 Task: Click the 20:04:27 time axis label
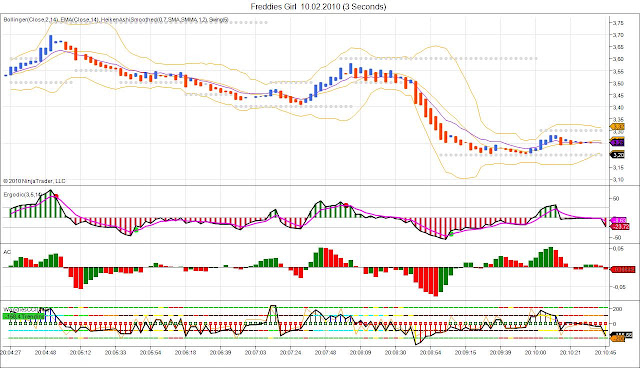(11, 352)
